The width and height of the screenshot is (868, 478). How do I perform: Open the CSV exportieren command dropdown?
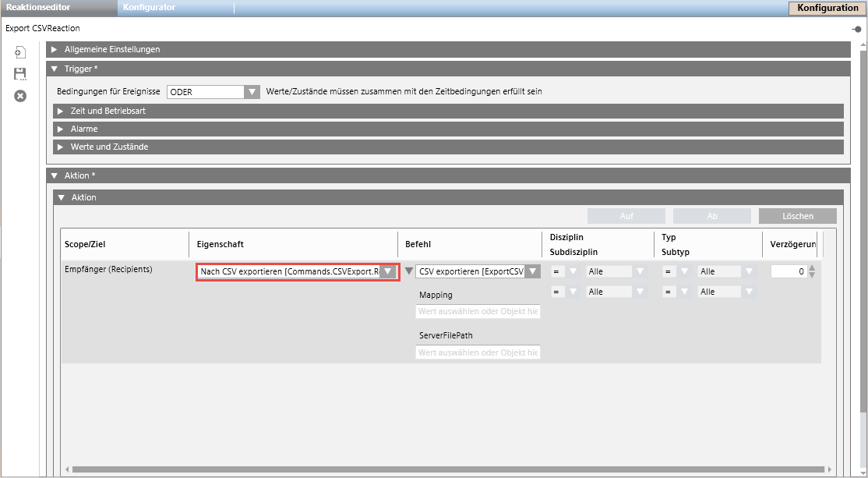point(532,271)
